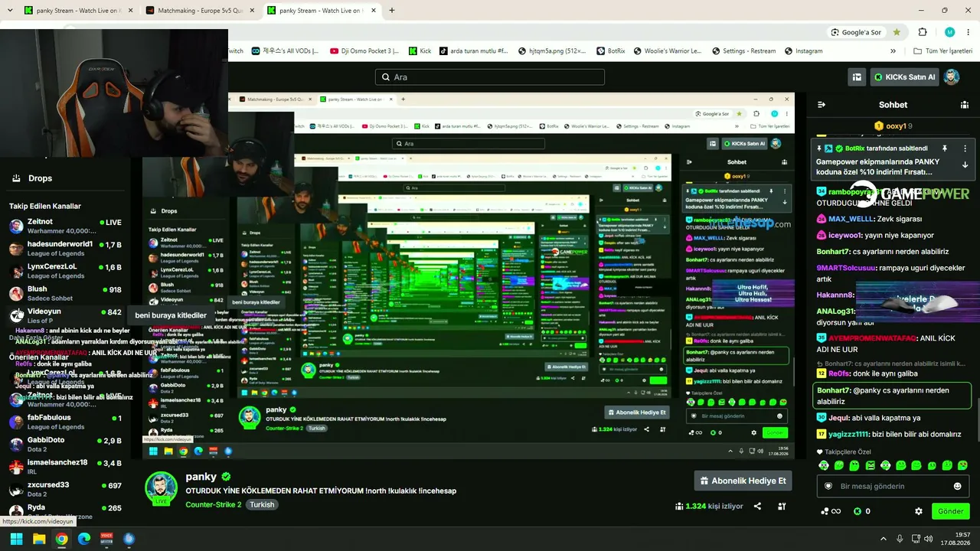Send the message with Gönder
This screenshot has height=551, width=980.
tap(950, 511)
